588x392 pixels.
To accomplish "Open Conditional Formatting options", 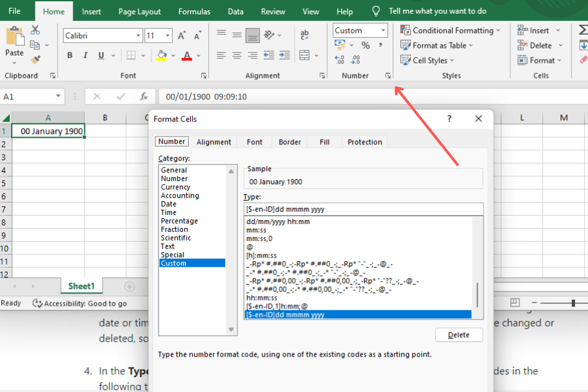I will point(451,30).
